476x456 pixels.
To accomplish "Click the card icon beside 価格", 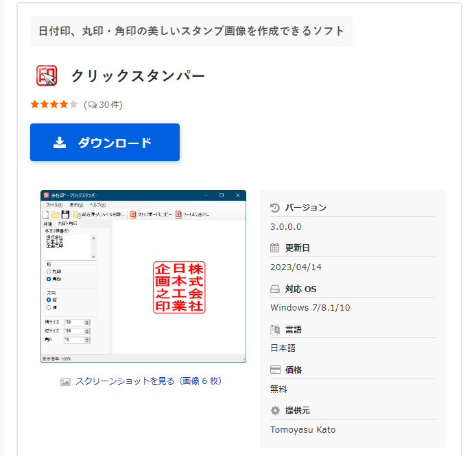I will coord(275,370).
